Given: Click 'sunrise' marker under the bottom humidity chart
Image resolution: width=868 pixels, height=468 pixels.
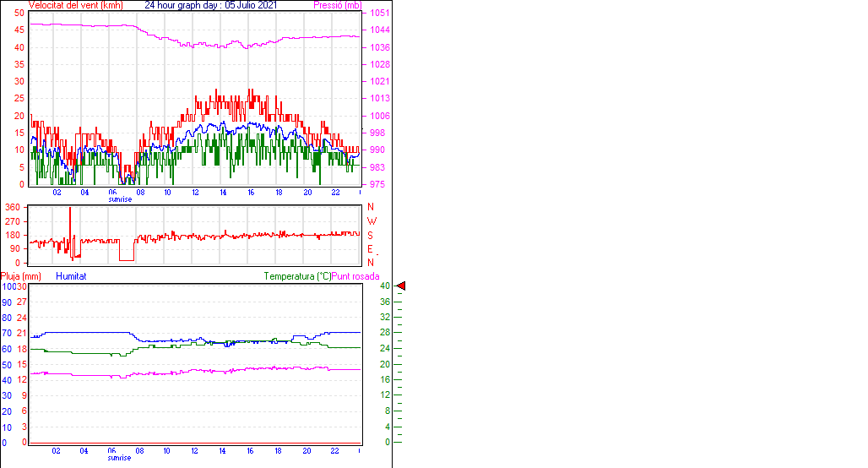Looking at the screenshot, I should point(119,458).
